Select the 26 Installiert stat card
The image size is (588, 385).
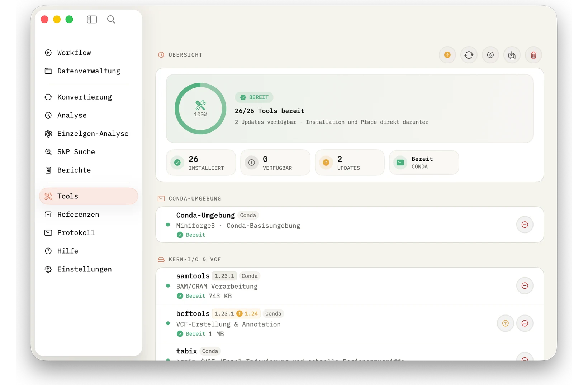coord(201,163)
